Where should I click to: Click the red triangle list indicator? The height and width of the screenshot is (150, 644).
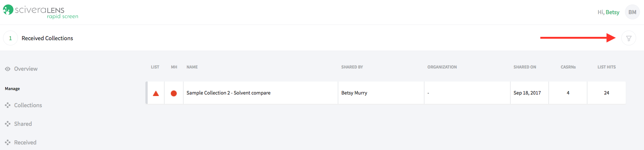click(156, 93)
